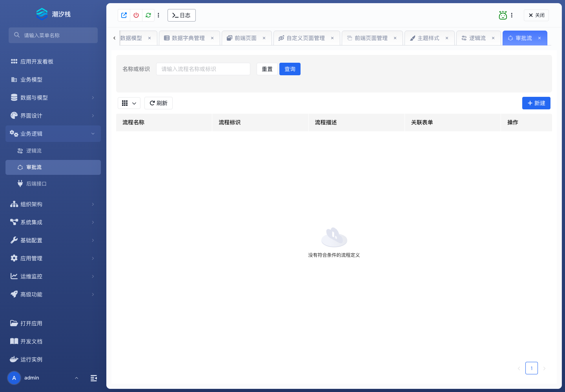This screenshot has height=392, width=565.
Task: Switch to the 数据字典管理 tab
Action: [188, 38]
